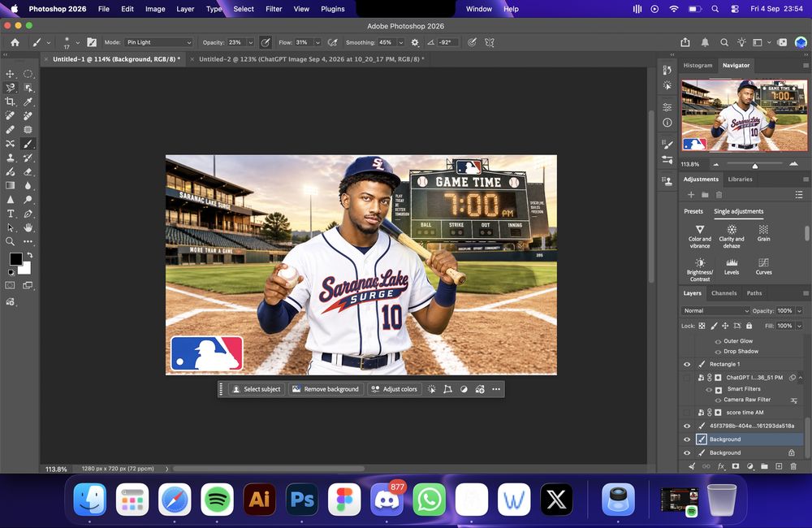Viewport: 812px width, 528px height.
Task: Select the Brush tool in the toolbox
Action: [28, 144]
